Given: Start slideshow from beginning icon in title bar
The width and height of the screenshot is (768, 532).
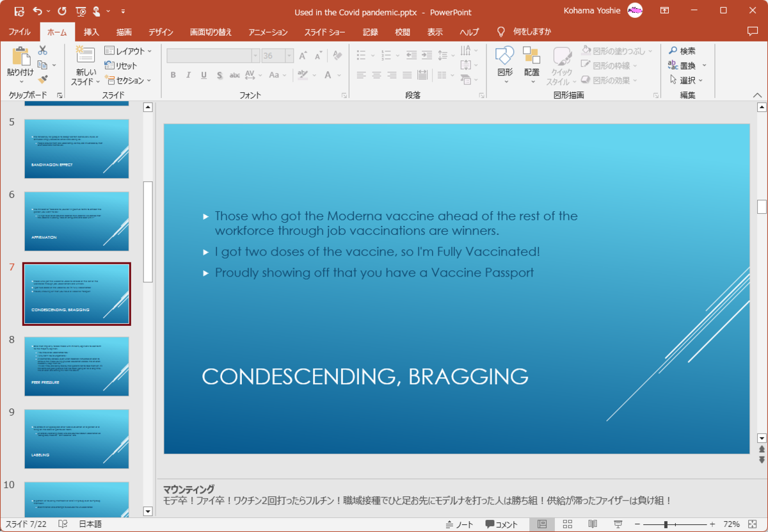Looking at the screenshot, I should 81,11.
